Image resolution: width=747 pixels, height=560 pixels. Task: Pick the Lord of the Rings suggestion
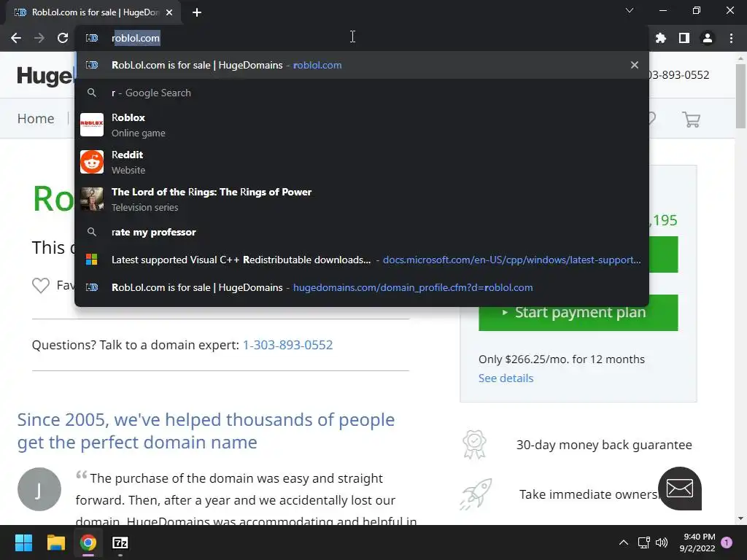[x=362, y=199]
